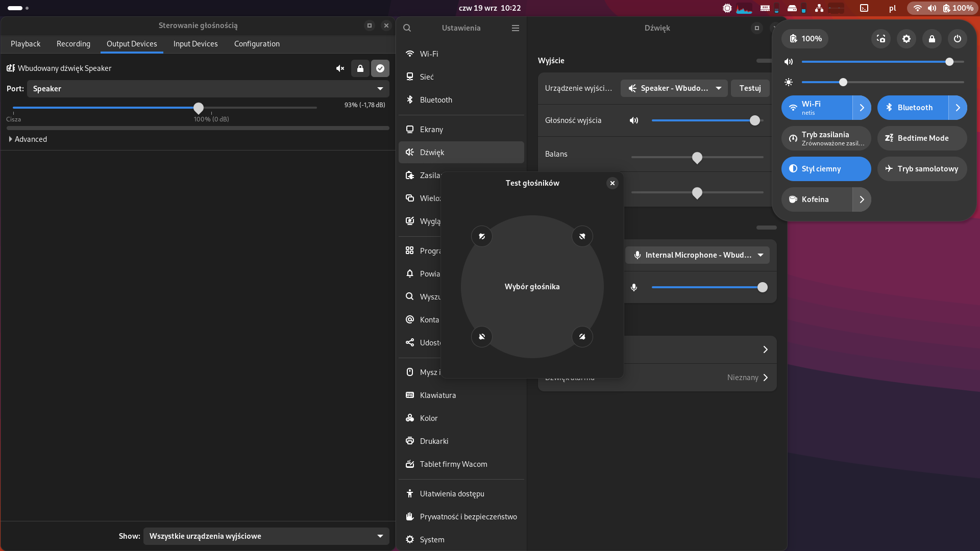Switch to the Input Devices tab
This screenshot has height=551, width=980.
(195, 44)
